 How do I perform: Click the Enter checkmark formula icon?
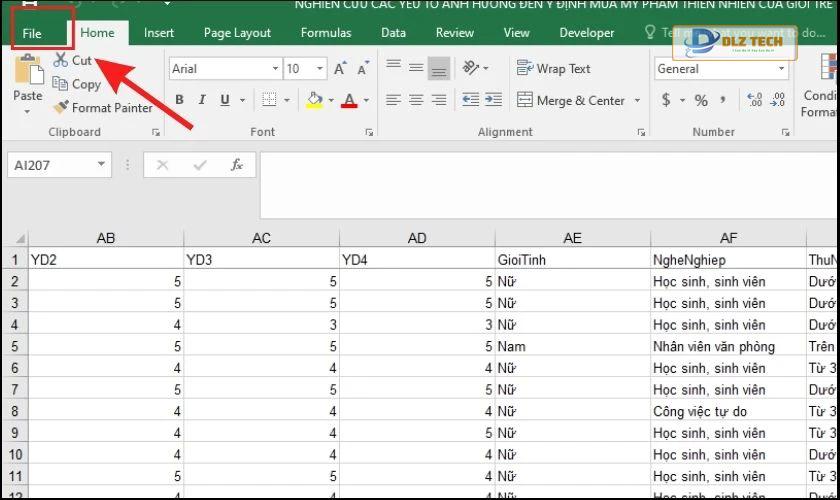tap(200, 165)
